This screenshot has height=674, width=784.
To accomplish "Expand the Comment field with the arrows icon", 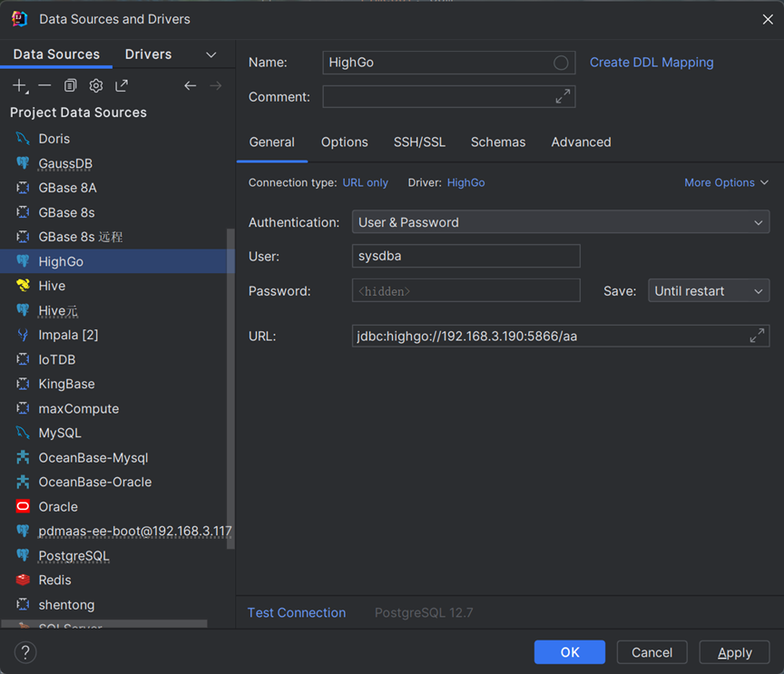I will (563, 96).
